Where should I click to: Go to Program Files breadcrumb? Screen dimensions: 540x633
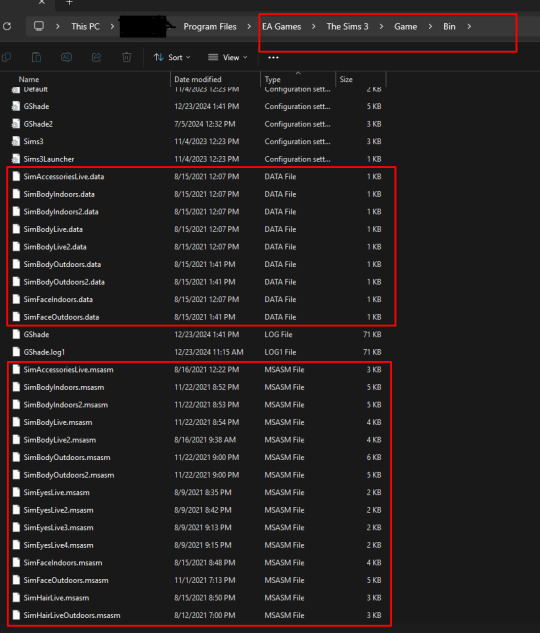(x=210, y=27)
